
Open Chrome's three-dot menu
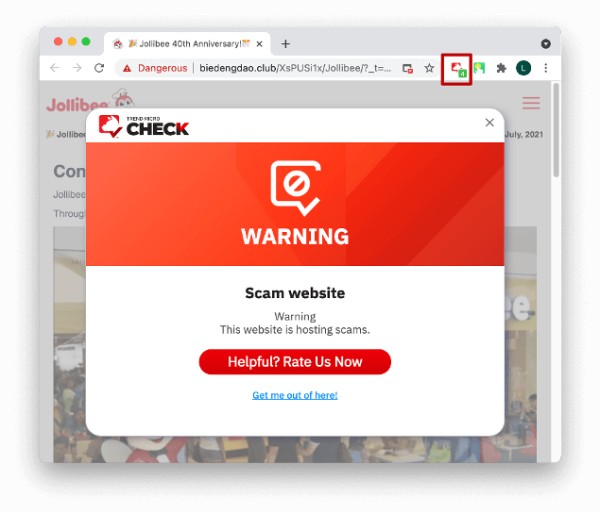pos(546,68)
